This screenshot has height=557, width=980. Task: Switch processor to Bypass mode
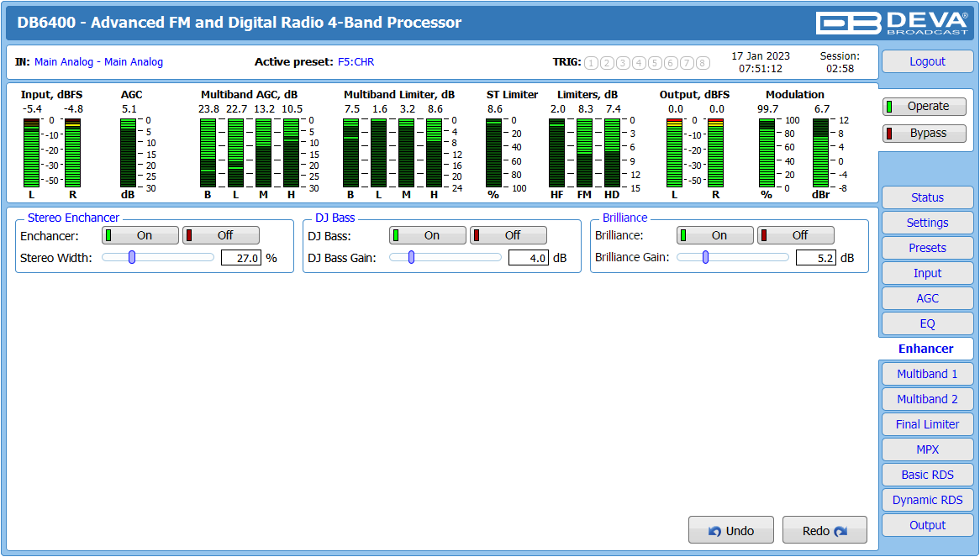point(925,133)
